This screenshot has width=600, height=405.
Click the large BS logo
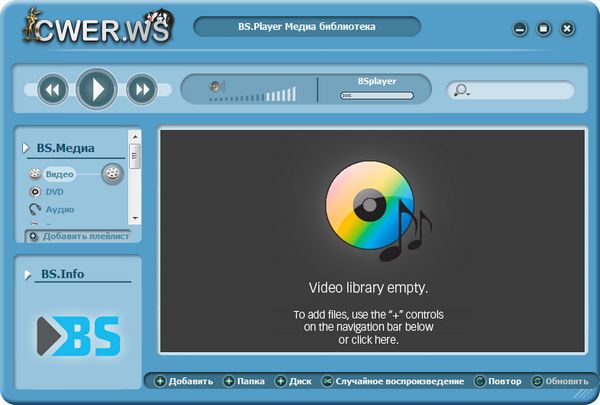[x=78, y=337]
